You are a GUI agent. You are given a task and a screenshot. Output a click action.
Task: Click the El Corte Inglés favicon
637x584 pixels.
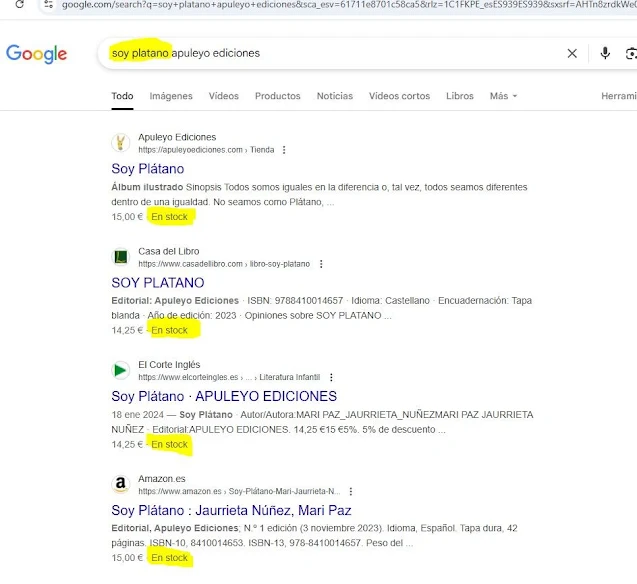click(x=121, y=371)
